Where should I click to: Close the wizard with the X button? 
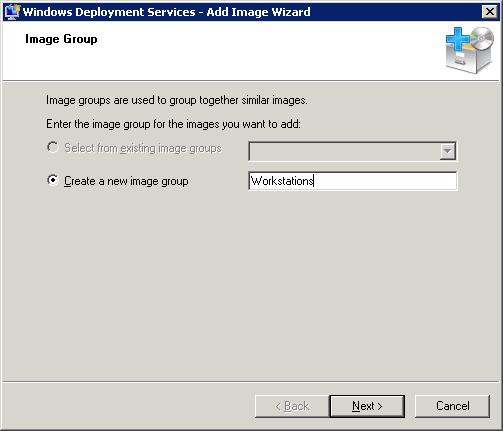click(x=490, y=12)
